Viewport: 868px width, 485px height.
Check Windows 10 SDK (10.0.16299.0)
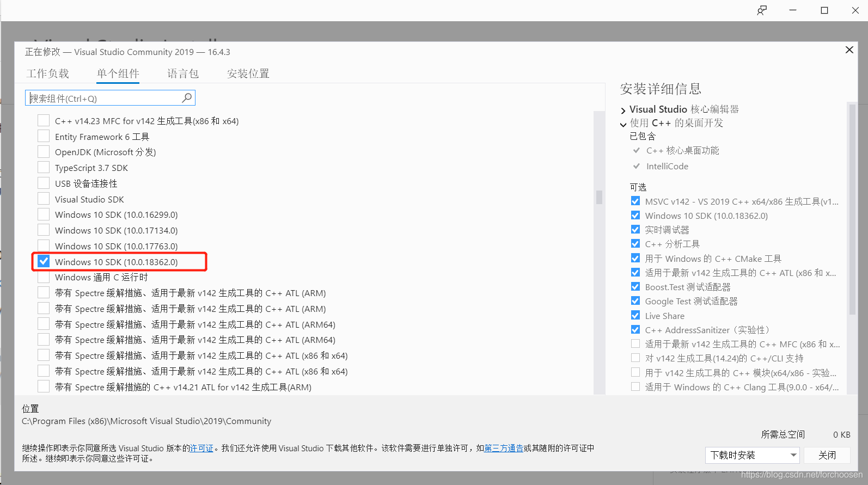coord(44,214)
